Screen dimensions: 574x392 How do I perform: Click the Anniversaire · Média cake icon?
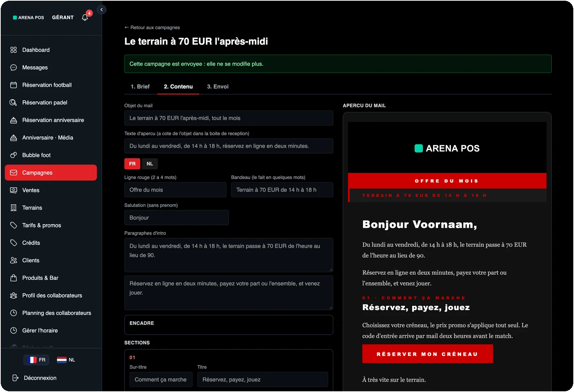[14, 138]
